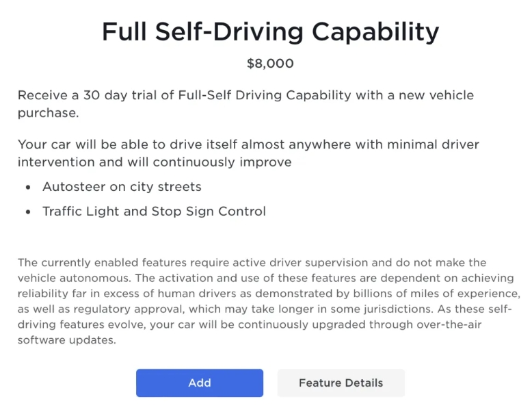Viewport: 532px width, 410px height.
Task: Click the bullet dot beside Traffic Light
Action: 28,212
